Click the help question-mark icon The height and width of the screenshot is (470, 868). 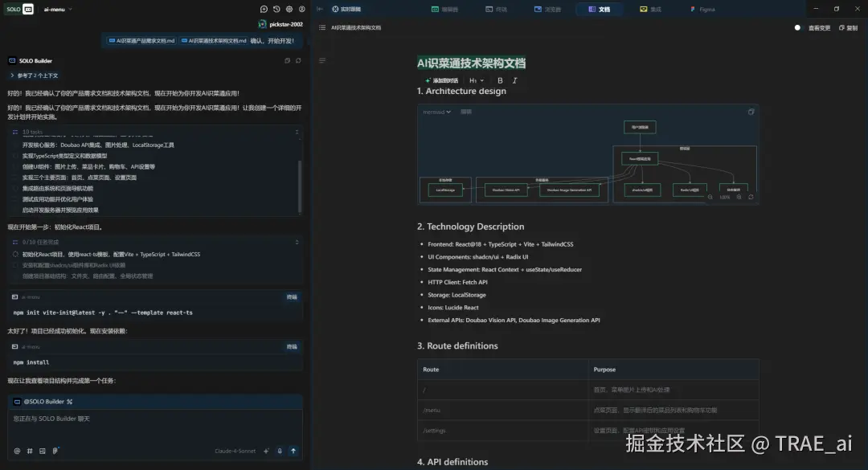[301, 9]
